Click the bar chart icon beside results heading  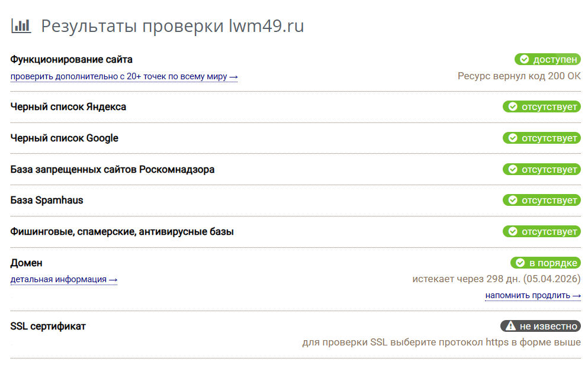click(21, 26)
